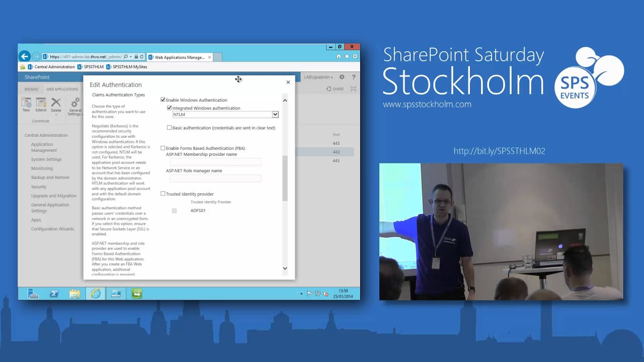
Task: Open Central Administration in left navigation
Action: click(46, 135)
